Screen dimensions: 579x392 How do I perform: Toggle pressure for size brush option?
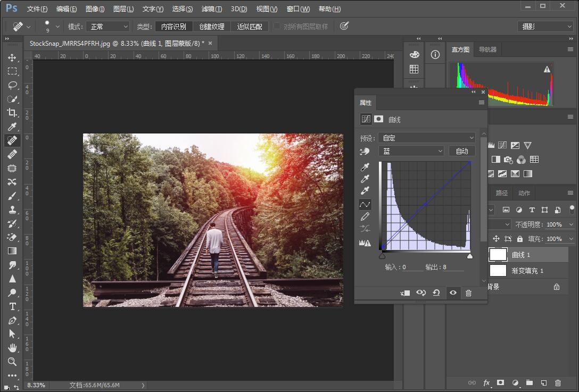tap(344, 26)
